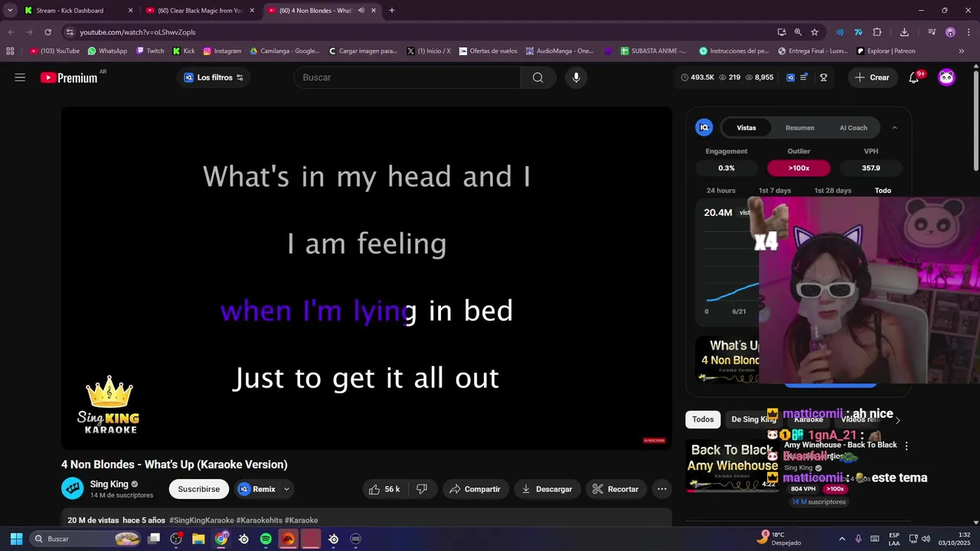
Task: Select the 1st 28 days range
Action: [832, 191]
